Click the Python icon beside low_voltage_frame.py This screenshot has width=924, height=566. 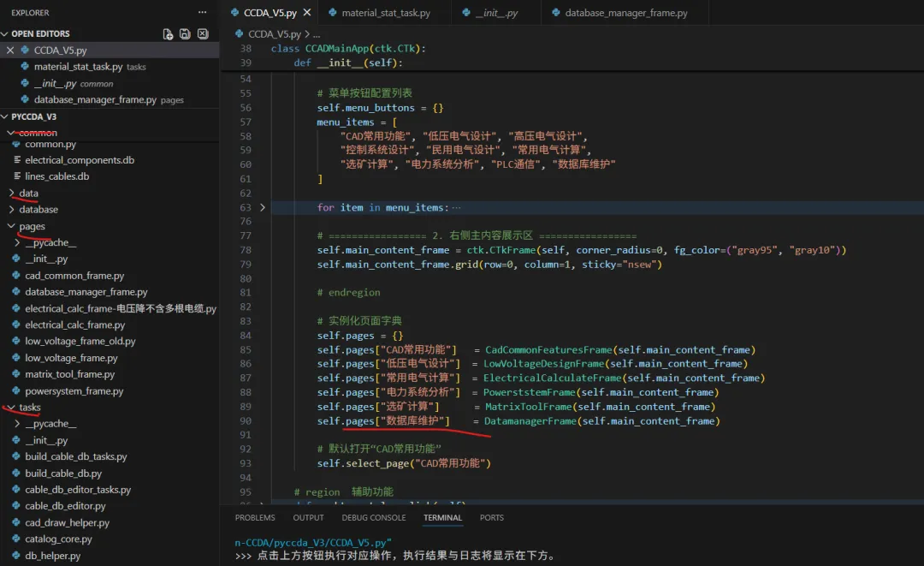click(16, 358)
